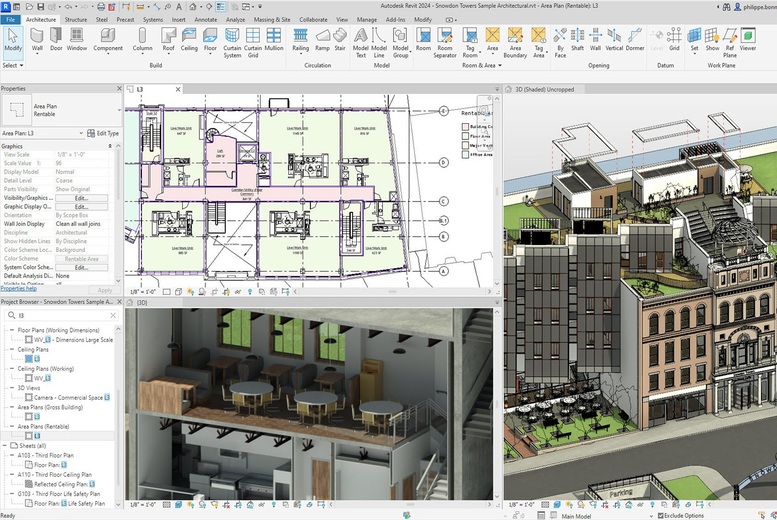Select the Roof tool

(168, 40)
